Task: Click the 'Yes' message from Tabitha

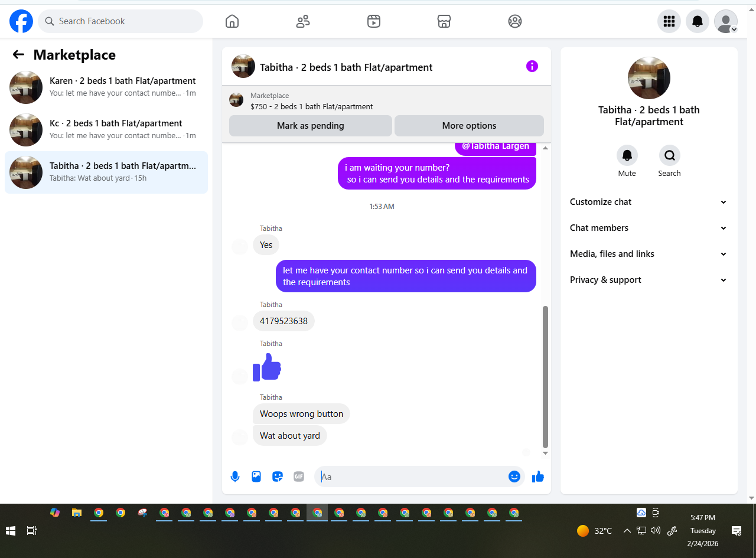Action: click(266, 245)
